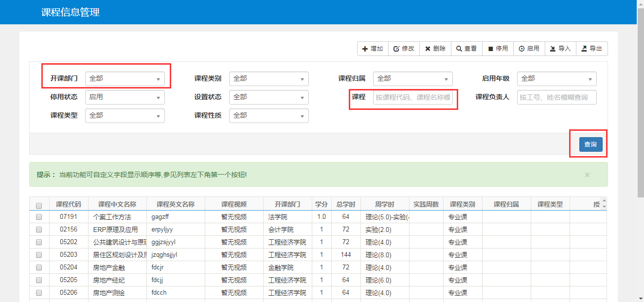Expand the 开课部门 dropdown
Screen dimensions: 644x302
(x=125, y=79)
